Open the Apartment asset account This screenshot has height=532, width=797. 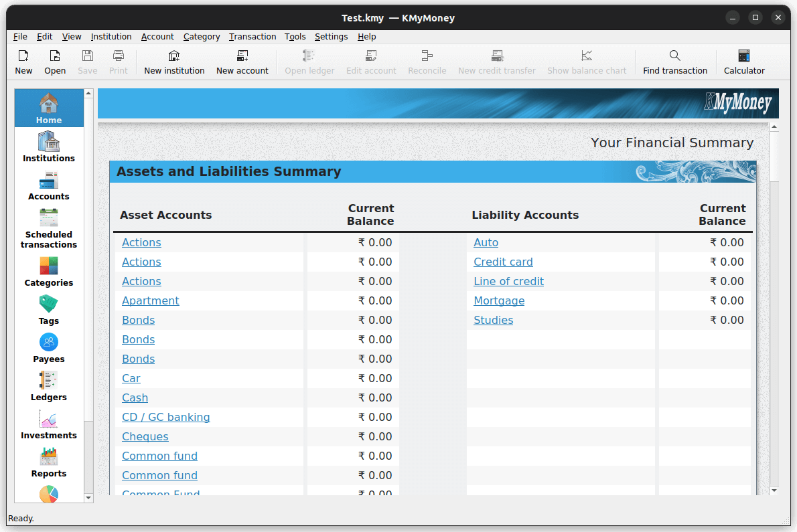point(150,300)
